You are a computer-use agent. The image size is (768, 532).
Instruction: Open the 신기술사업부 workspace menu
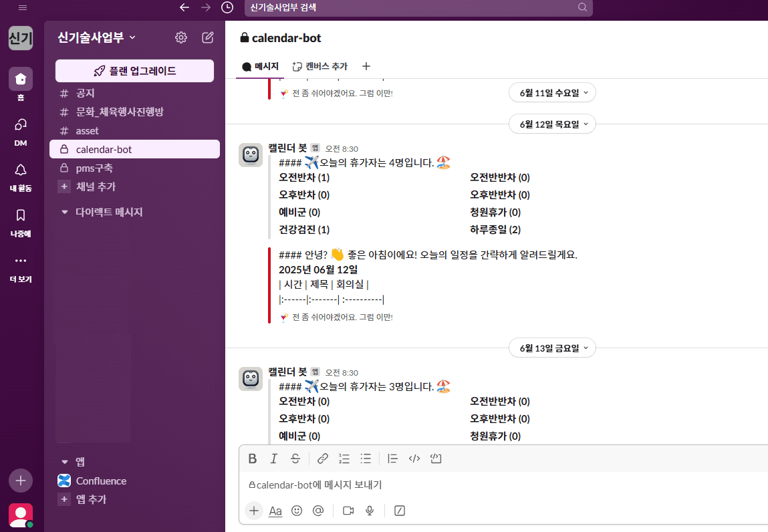pos(96,37)
